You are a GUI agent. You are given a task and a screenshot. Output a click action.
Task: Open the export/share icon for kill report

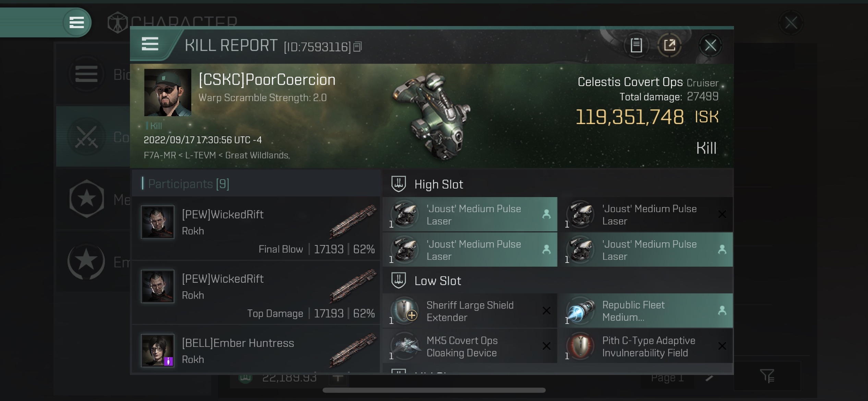point(670,45)
